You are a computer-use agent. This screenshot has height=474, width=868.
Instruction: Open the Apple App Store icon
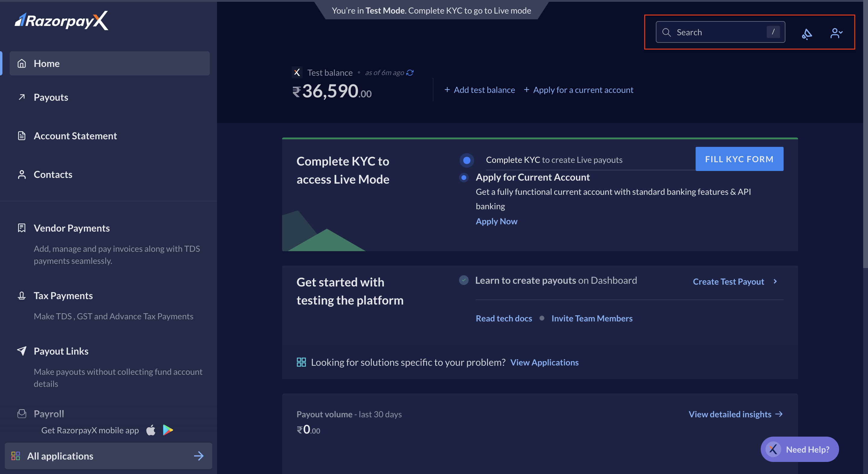pyautogui.click(x=151, y=430)
